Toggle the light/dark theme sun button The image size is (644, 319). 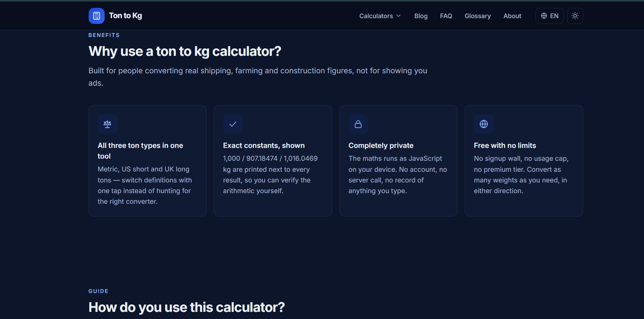tap(575, 16)
